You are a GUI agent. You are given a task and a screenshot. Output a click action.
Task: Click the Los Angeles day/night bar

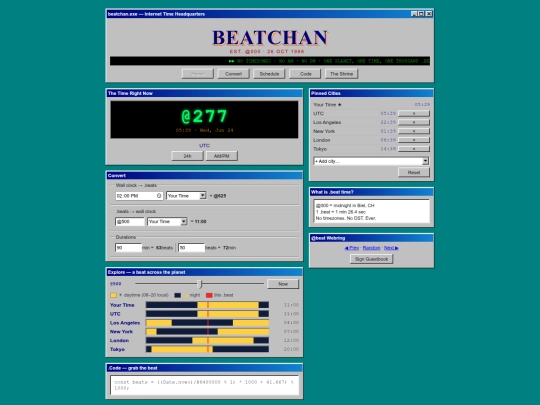click(207, 323)
